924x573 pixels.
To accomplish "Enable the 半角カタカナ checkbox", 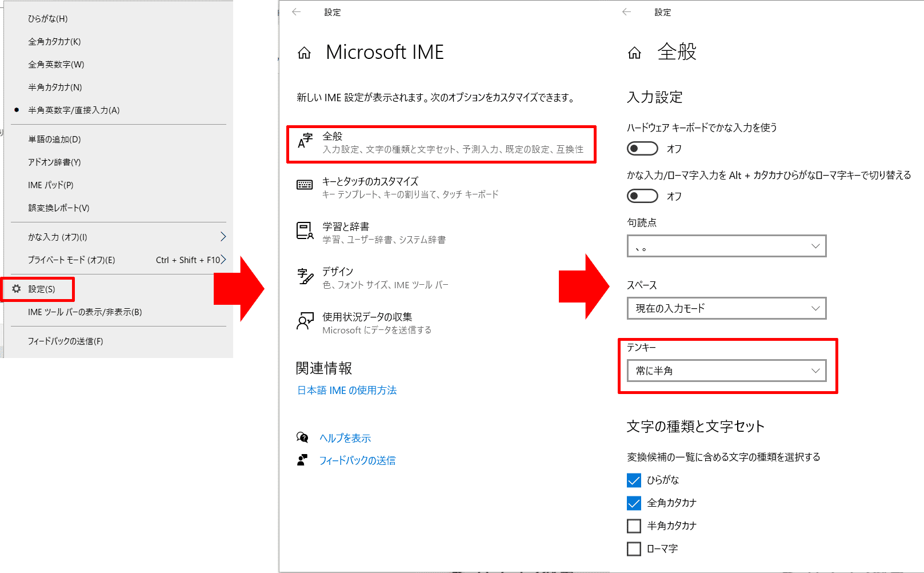I will coord(634,526).
